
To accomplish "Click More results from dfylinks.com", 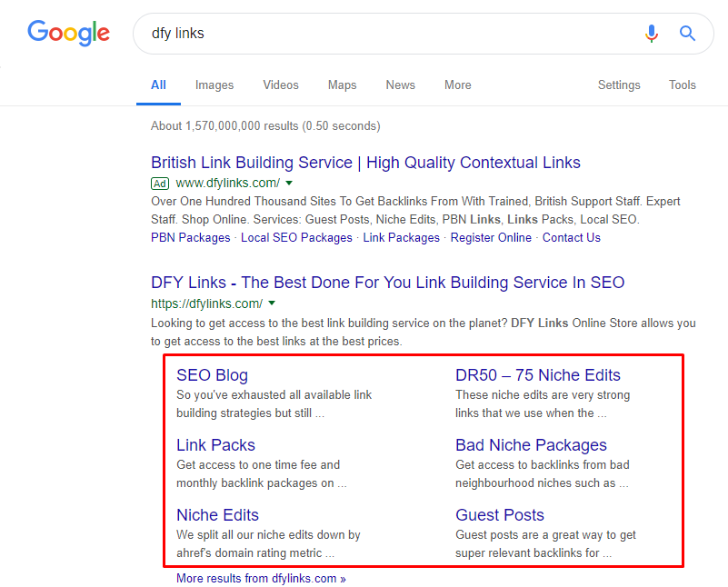I will [x=261, y=578].
